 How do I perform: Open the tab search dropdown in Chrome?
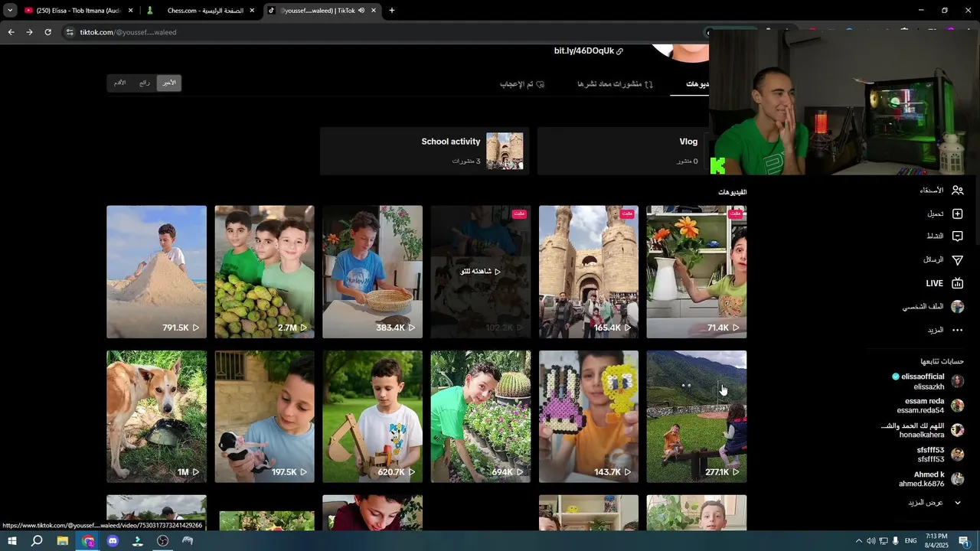pyautogui.click(x=10, y=11)
